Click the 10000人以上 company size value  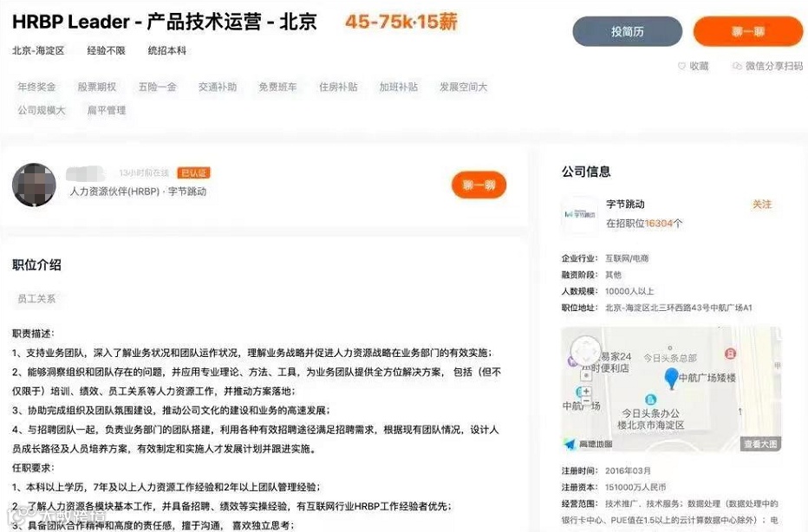tap(629, 291)
